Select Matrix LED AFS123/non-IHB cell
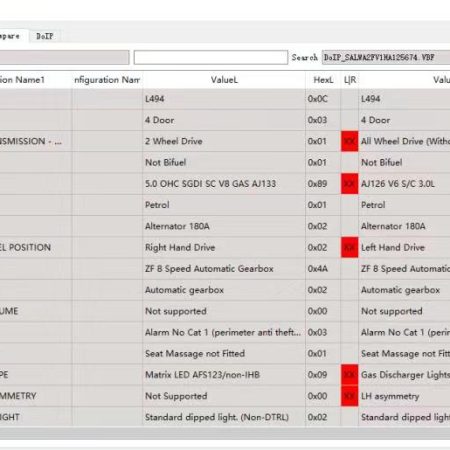Image resolution: width=450 pixels, height=450 pixels. click(x=224, y=375)
